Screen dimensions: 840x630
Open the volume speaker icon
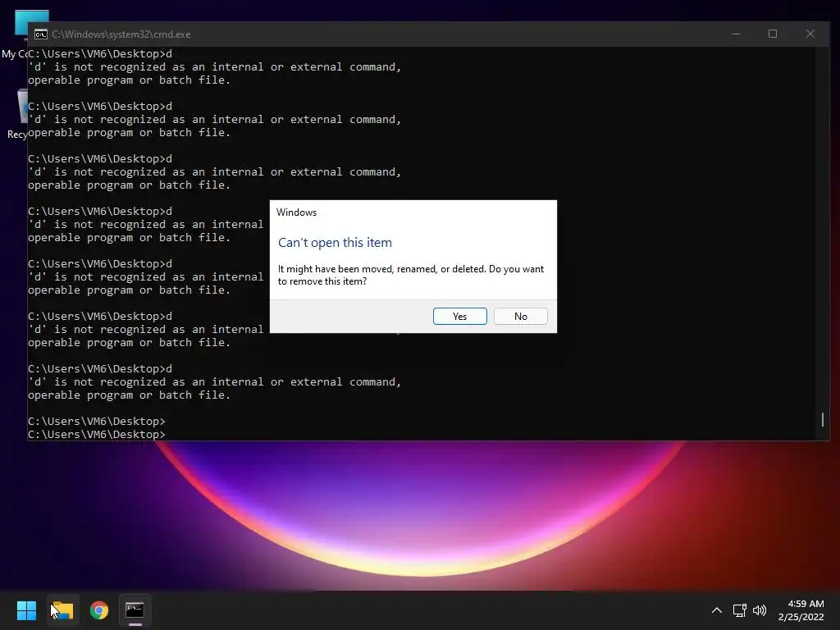(x=760, y=610)
